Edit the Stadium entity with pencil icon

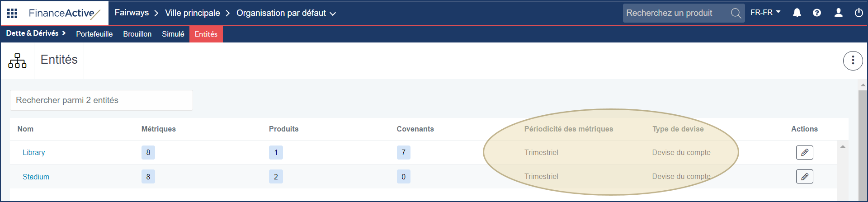804,177
